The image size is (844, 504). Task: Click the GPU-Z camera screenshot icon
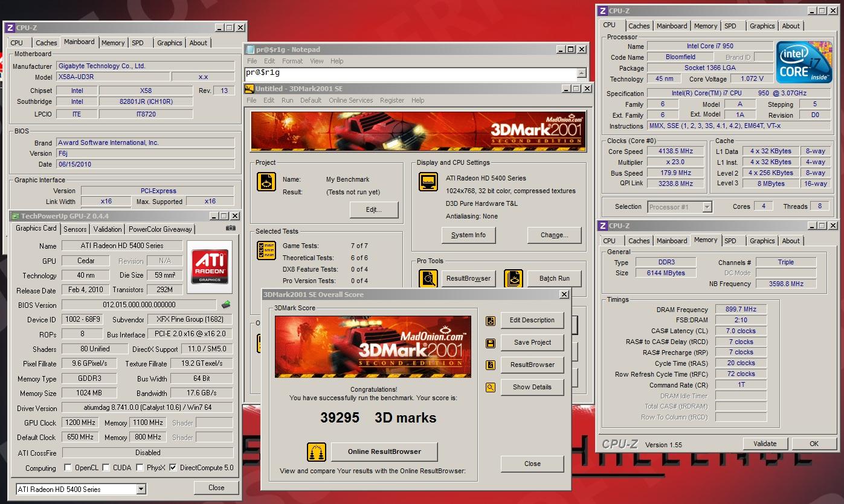[x=230, y=228]
